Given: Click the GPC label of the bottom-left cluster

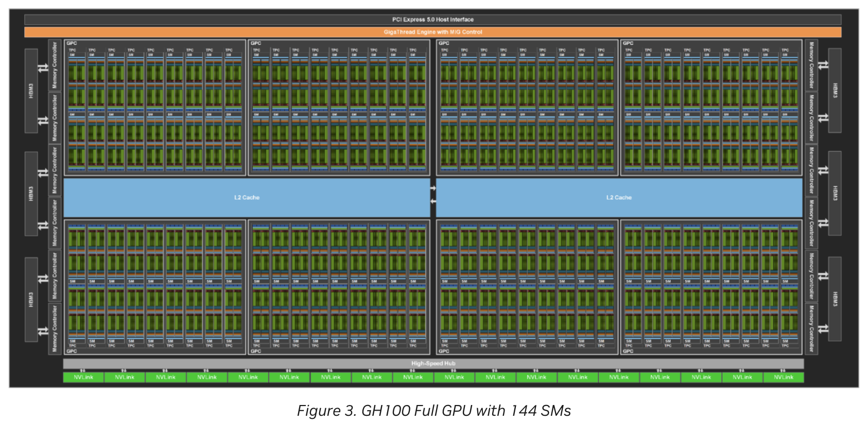Looking at the screenshot, I should click(72, 351).
